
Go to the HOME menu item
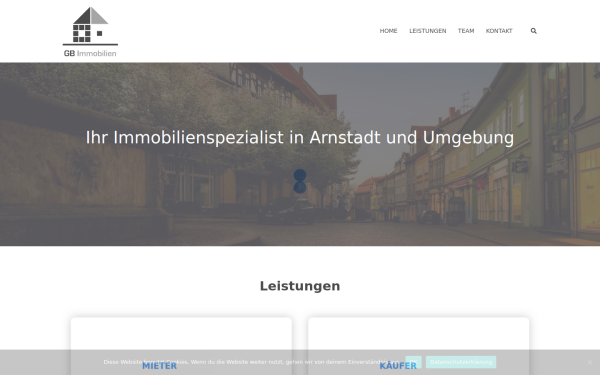pos(388,31)
